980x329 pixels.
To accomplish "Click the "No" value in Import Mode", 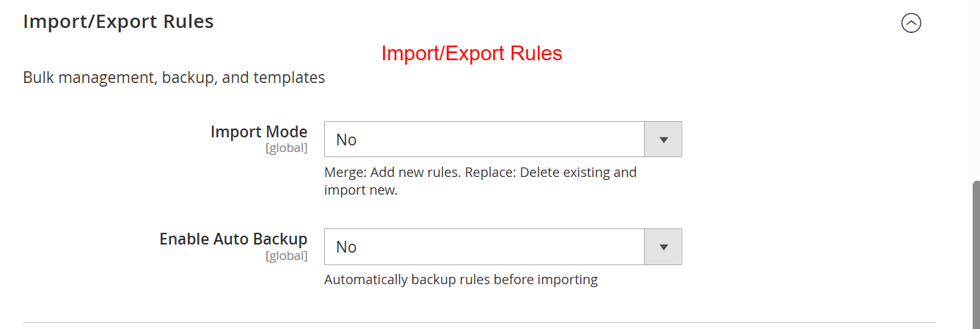I will pos(346,140).
